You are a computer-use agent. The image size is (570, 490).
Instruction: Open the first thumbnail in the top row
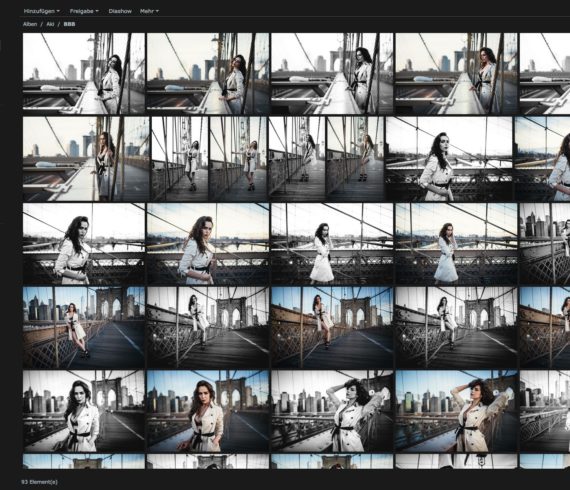pos(84,73)
